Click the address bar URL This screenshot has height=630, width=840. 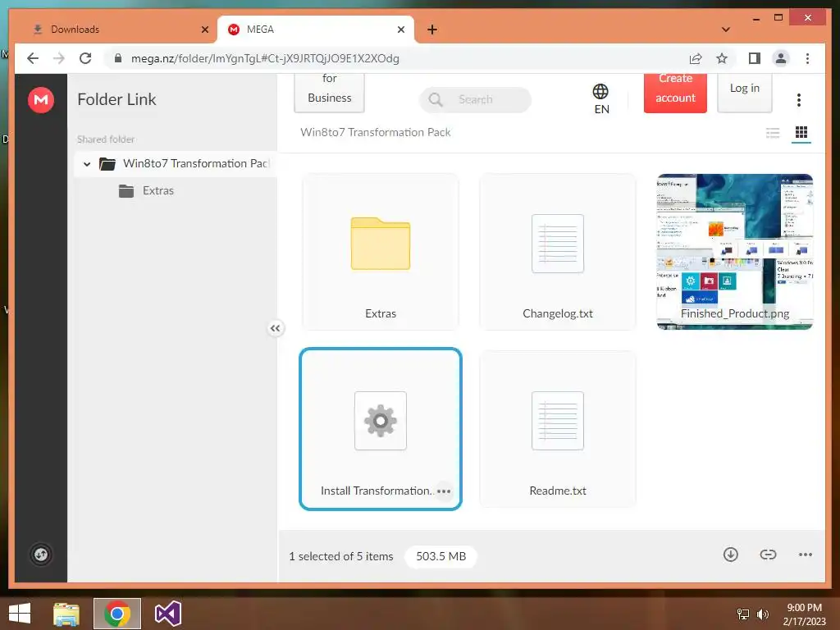[x=265, y=58]
